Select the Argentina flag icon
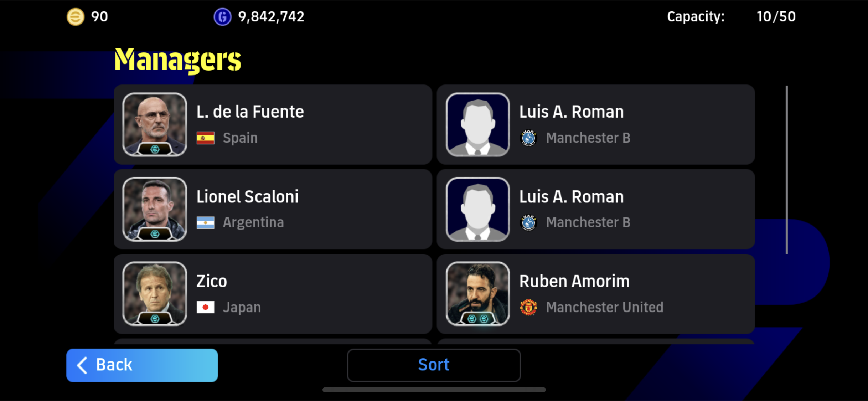 pos(206,222)
